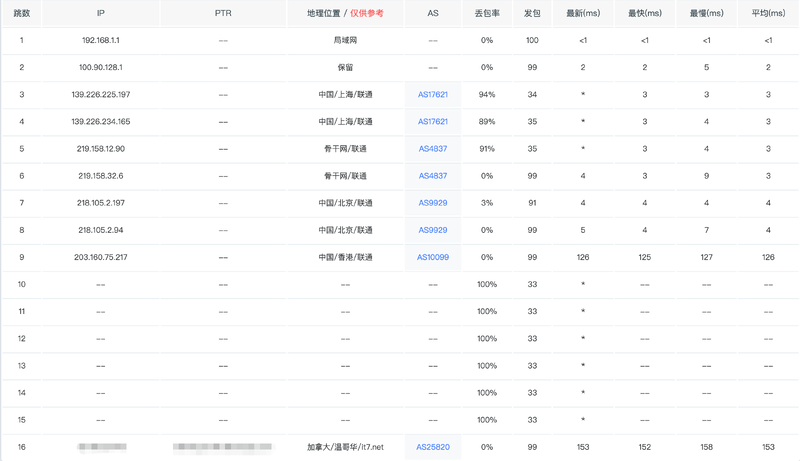Click the 加拿大/温哥华/it7.net location cell
This screenshot has height=461, width=800.
[x=345, y=447]
